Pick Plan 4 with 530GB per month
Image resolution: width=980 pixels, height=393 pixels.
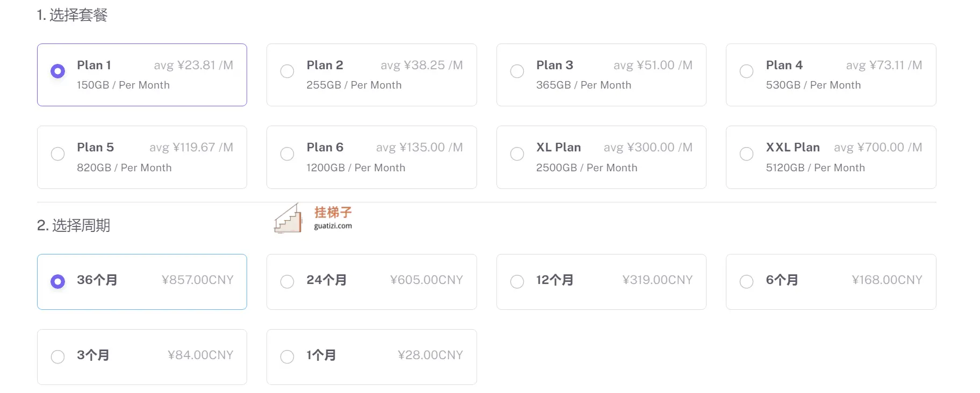tap(746, 71)
